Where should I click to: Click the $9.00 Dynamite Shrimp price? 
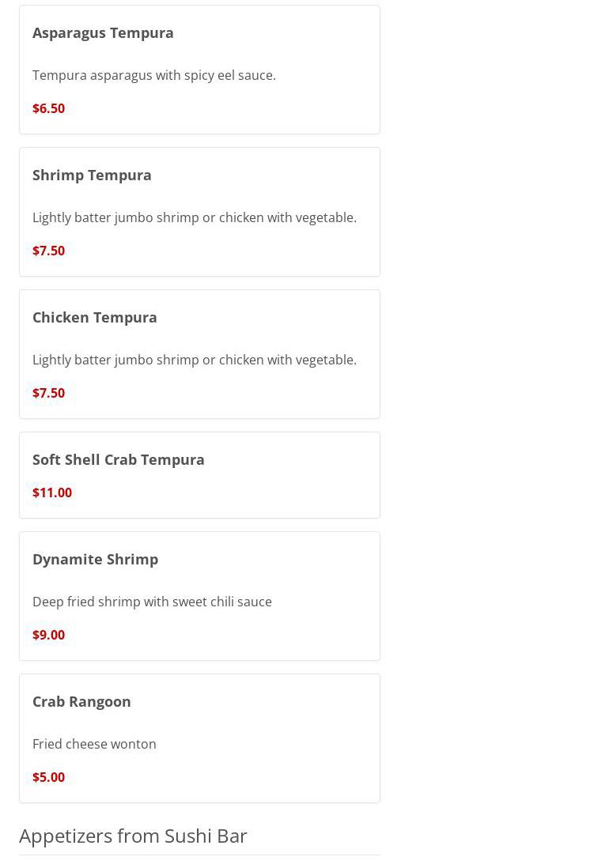coord(48,635)
